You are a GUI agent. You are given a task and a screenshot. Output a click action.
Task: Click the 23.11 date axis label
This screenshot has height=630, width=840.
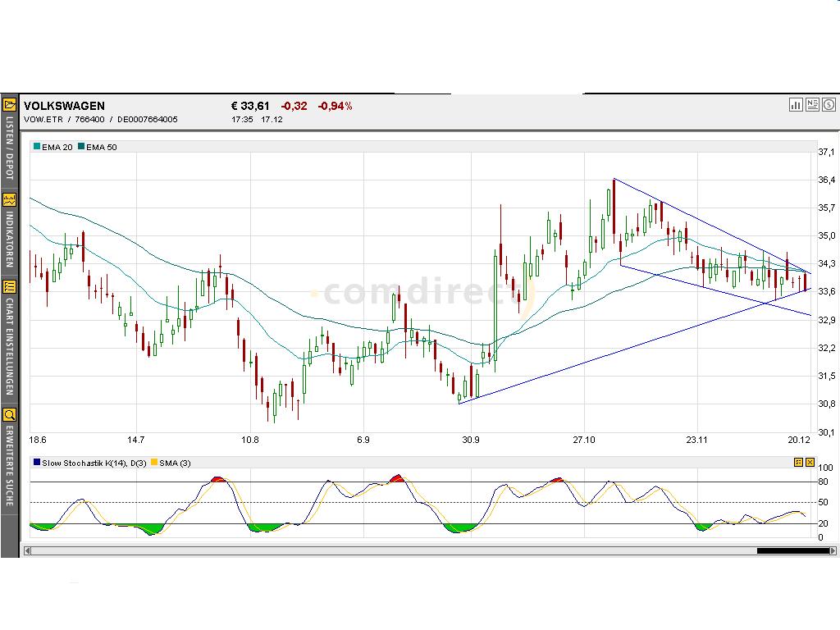click(x=696, y=440)
